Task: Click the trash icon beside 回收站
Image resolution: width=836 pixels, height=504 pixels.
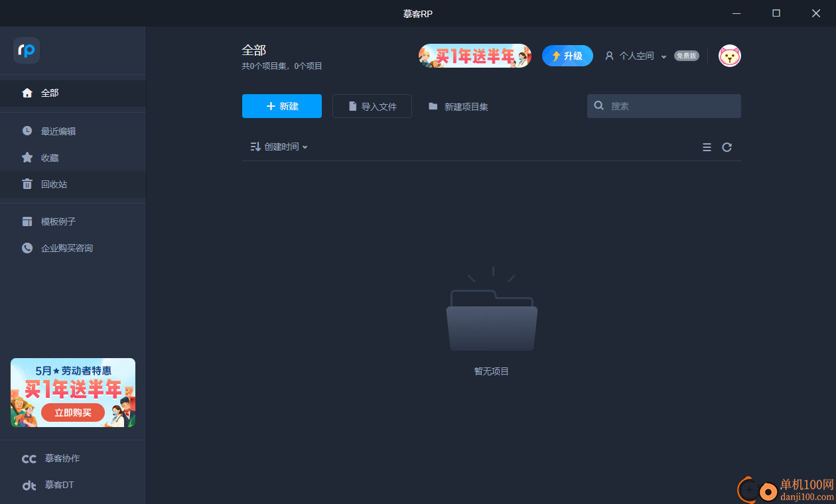Action: coord(27,184)
